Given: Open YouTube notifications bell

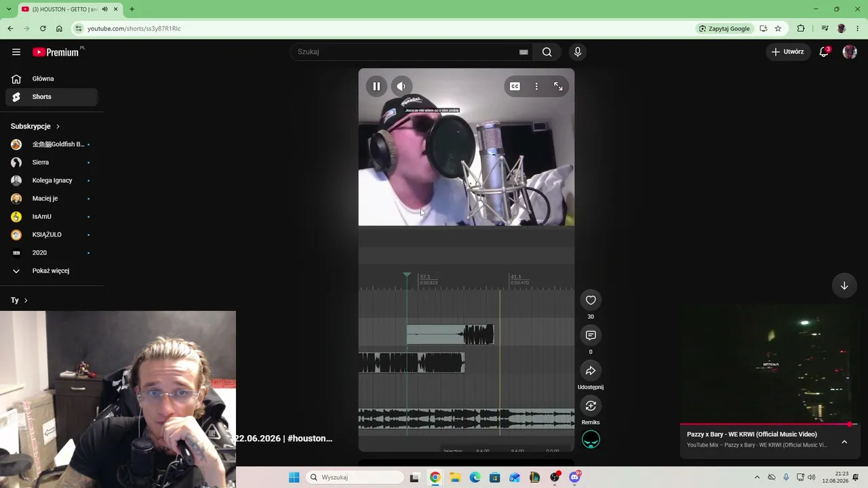Looking at the screenshot, I should coord(824,52).
